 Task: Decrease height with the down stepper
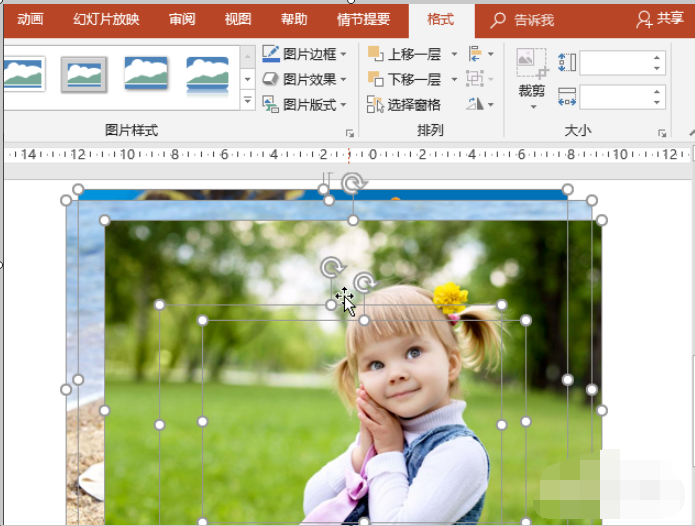657,68
